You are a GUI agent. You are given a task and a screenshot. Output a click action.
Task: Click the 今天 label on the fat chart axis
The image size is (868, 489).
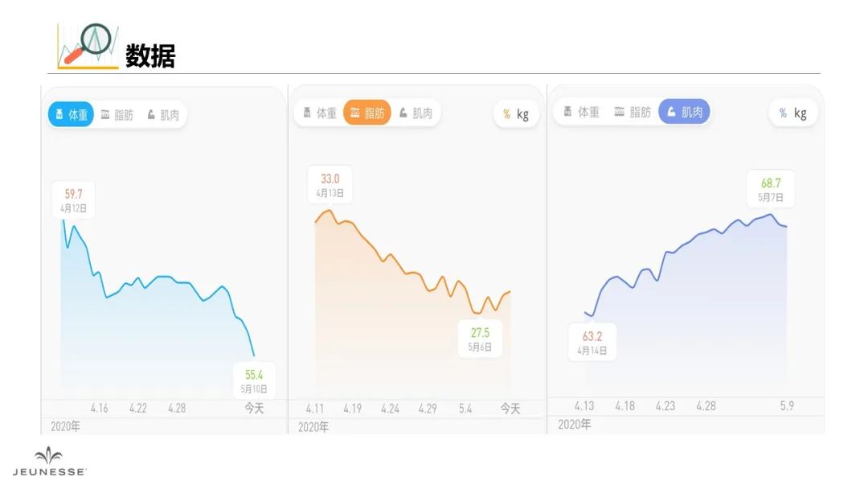510,409
